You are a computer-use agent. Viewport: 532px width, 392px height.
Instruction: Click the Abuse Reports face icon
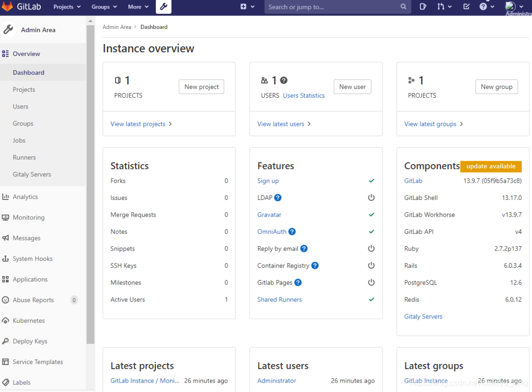coord(5,300)
